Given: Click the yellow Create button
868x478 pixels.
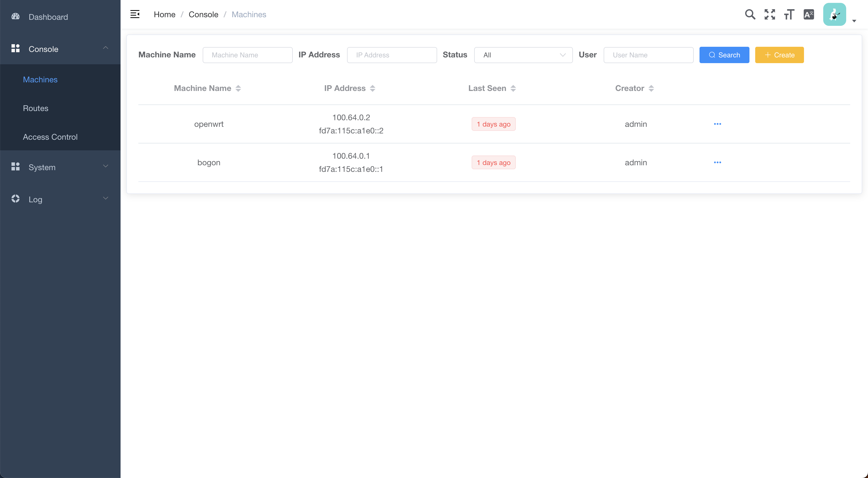Looking at the screenshot, I should point(779,55).
